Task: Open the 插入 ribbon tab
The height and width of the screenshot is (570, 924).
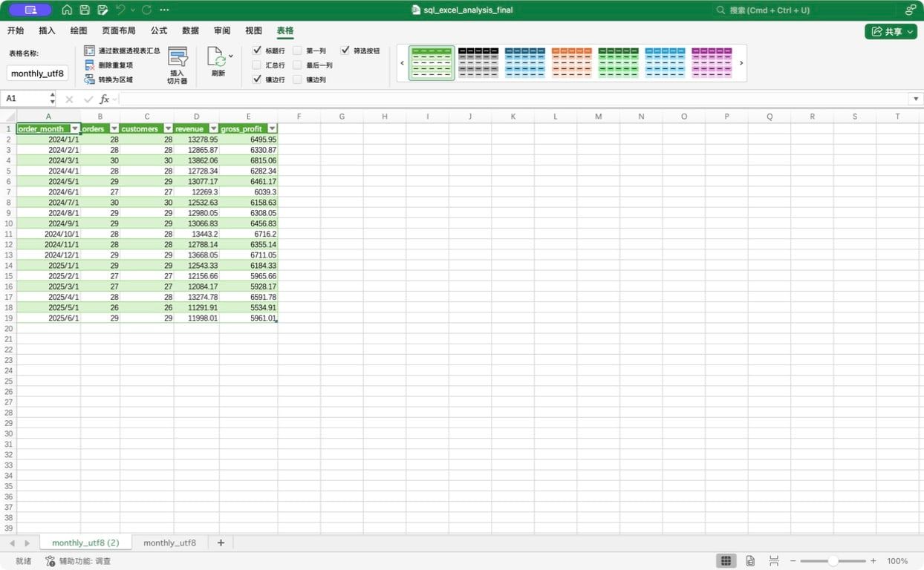Action: pos(47,30)
